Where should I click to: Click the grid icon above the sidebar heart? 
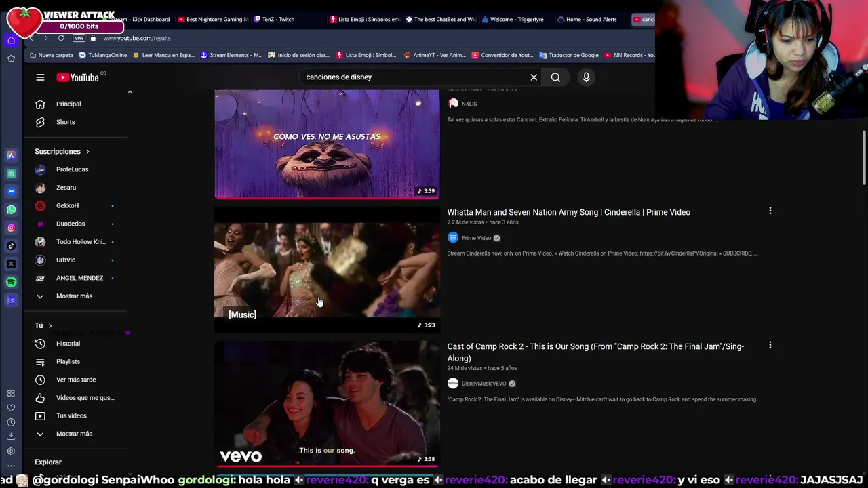tap(11, 393)
